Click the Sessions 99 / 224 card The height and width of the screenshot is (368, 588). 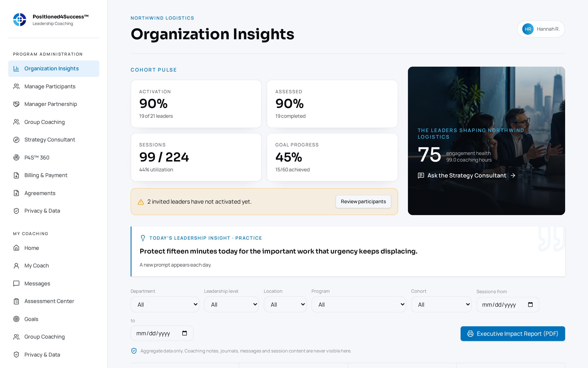click(196, 157)
